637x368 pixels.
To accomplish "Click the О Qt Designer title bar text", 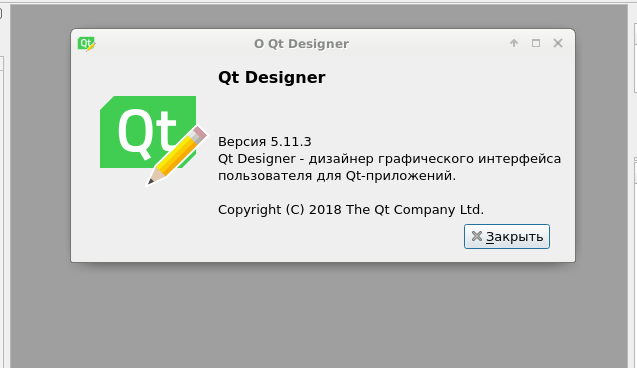I will [x=301, y=43].
